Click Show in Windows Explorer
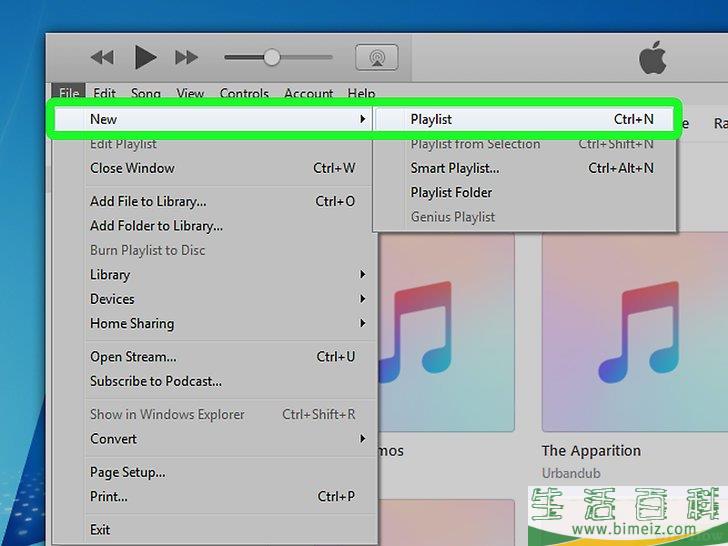Screen dimensions: 728x546 213,414
